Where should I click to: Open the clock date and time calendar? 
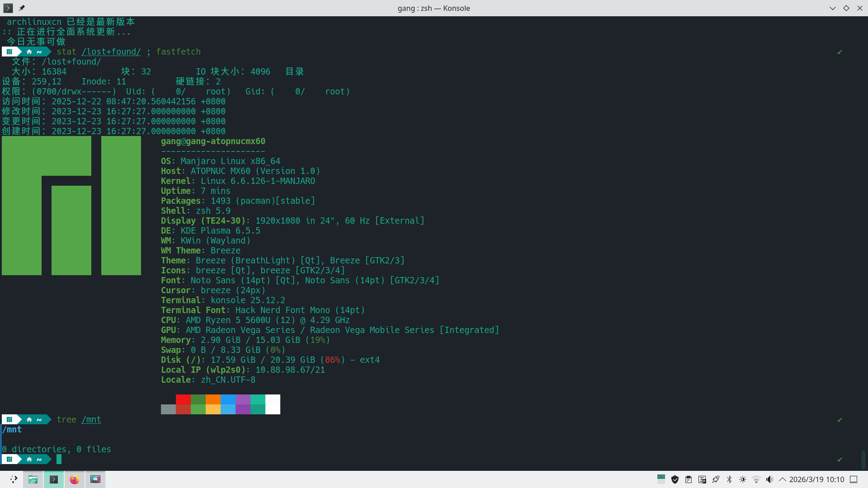click(816, 479)
